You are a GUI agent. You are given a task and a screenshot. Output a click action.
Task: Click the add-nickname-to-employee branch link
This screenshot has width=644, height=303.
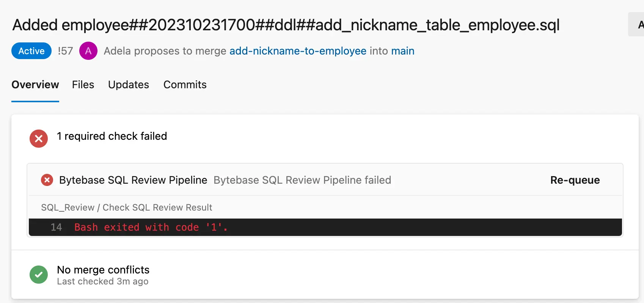pos(298,51)
